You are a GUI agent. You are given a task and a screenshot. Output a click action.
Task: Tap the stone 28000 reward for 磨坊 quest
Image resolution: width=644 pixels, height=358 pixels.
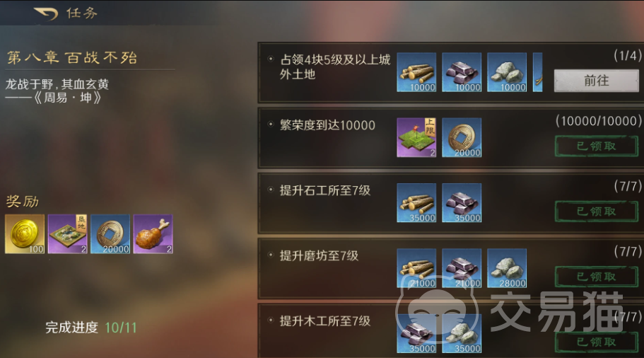point(507,268)
